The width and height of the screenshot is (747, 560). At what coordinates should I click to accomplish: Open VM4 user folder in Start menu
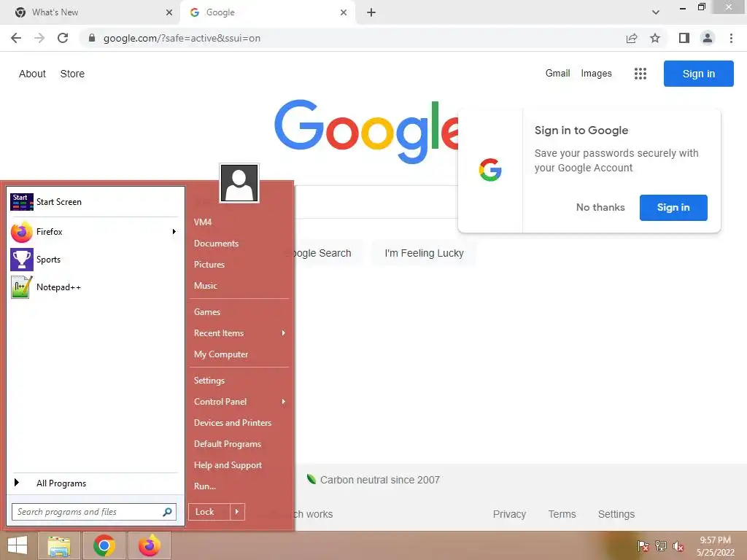click(x=203, y=222)
